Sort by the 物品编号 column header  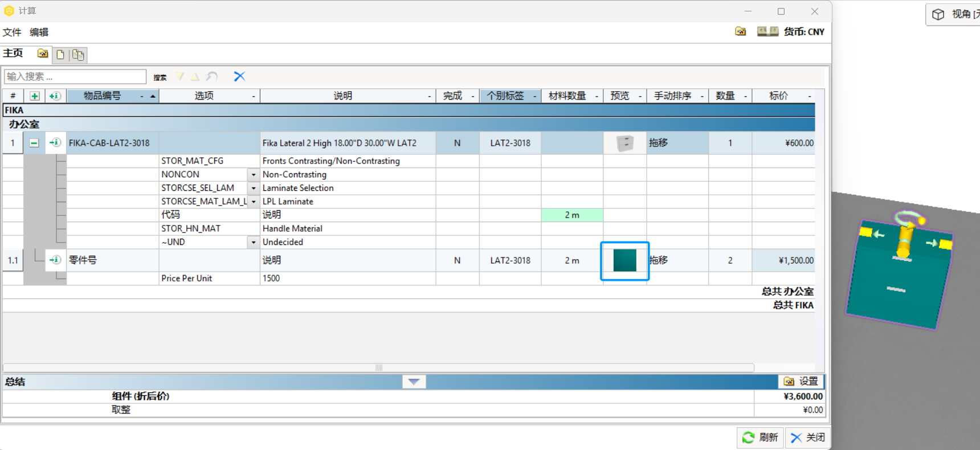point(113,96)
